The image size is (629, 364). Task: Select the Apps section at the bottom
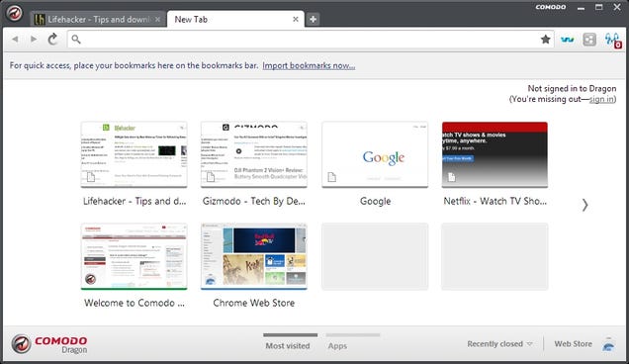tap(337, 346)
